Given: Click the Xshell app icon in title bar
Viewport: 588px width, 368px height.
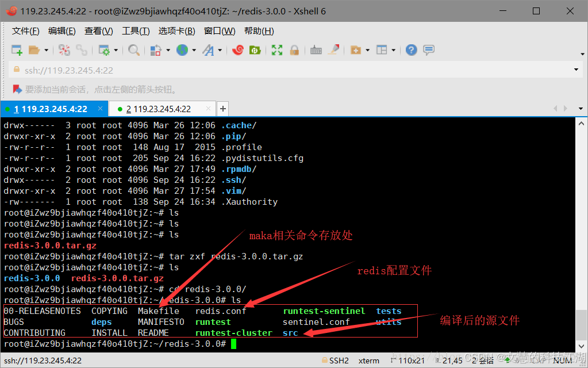Looking at the screenshot, I should pos(11,11).
